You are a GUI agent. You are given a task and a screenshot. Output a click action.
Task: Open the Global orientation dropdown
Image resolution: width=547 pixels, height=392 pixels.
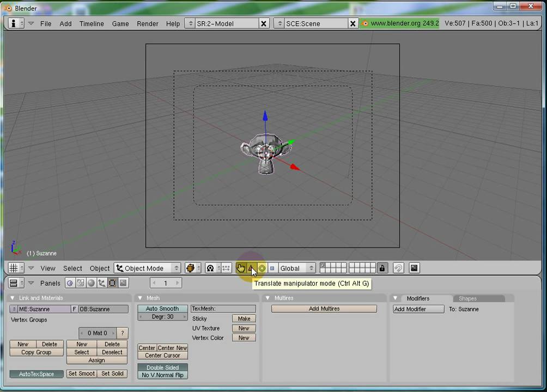tap(296, 268)
